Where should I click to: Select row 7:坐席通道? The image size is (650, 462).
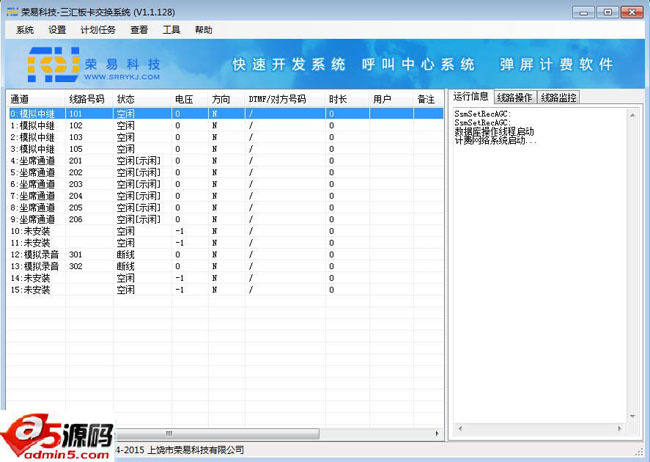tap(226, 196)
